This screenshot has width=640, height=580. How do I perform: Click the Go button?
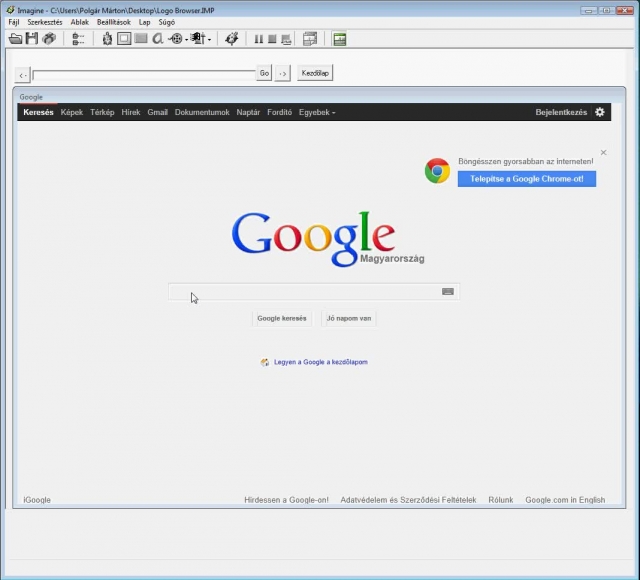[264, 73]
